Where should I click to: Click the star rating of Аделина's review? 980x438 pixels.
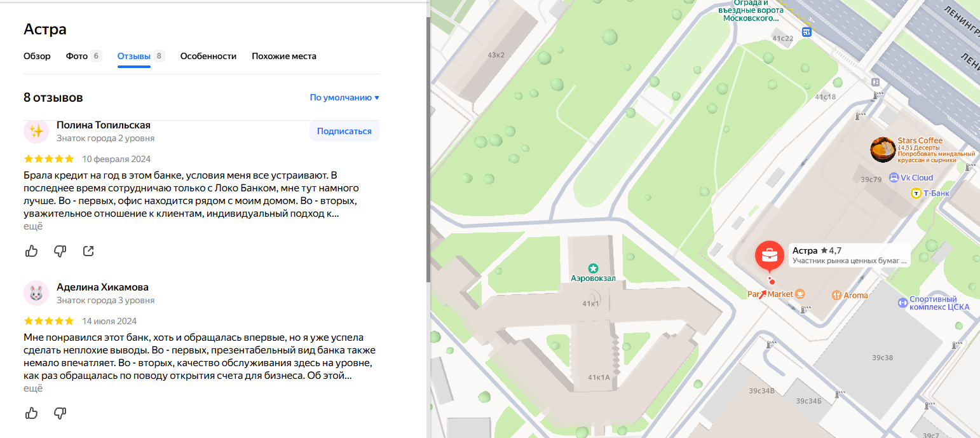(x=49, y=321)
